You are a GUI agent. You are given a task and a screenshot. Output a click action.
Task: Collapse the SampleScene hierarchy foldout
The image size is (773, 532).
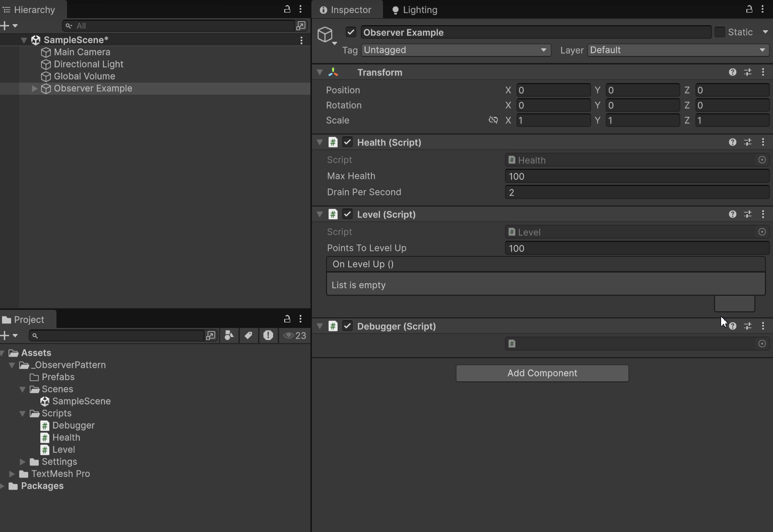click(24, 40)
